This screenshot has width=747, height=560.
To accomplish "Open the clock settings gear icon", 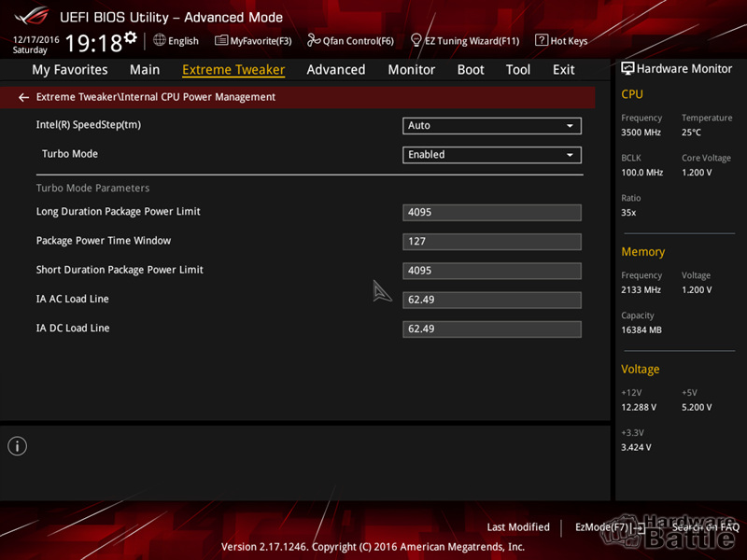I will coord(131,37).
